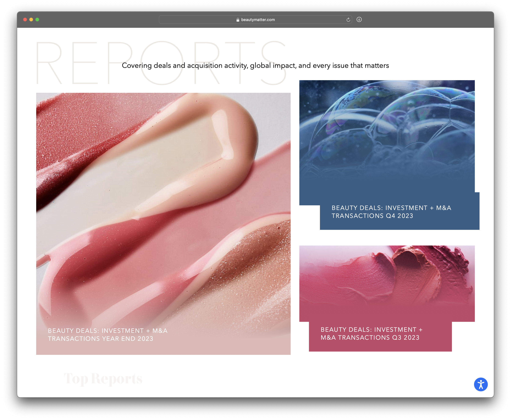Screen dimensions: 511x420
Task: Click the reload page icon in address bar
Action: [x=348, y=20]
